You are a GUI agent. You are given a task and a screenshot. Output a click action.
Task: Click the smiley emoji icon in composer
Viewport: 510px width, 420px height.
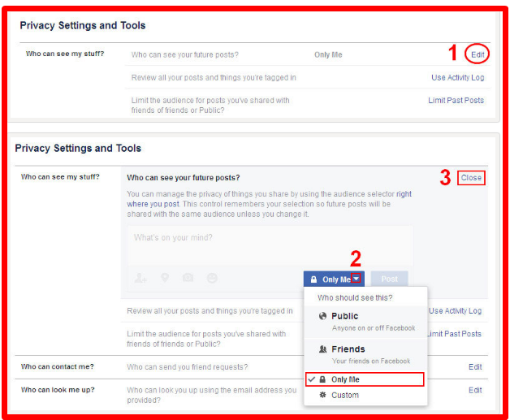pos(212,278)
